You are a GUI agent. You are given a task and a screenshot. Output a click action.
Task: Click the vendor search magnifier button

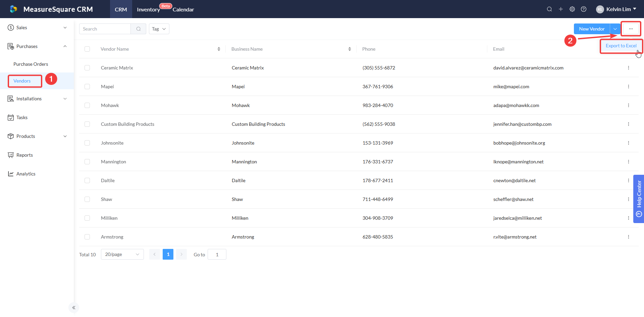139,29
